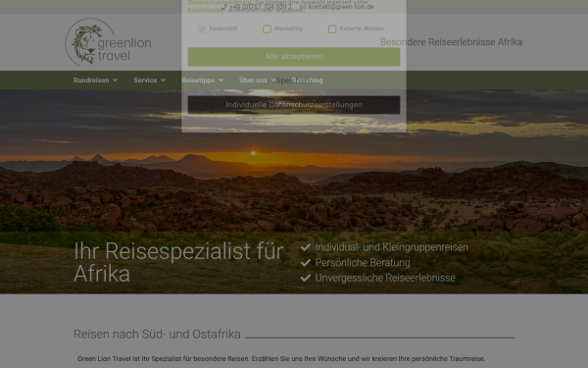
Task: Click the Green Lion Travel intro paragraph
Action: point(281,358)
